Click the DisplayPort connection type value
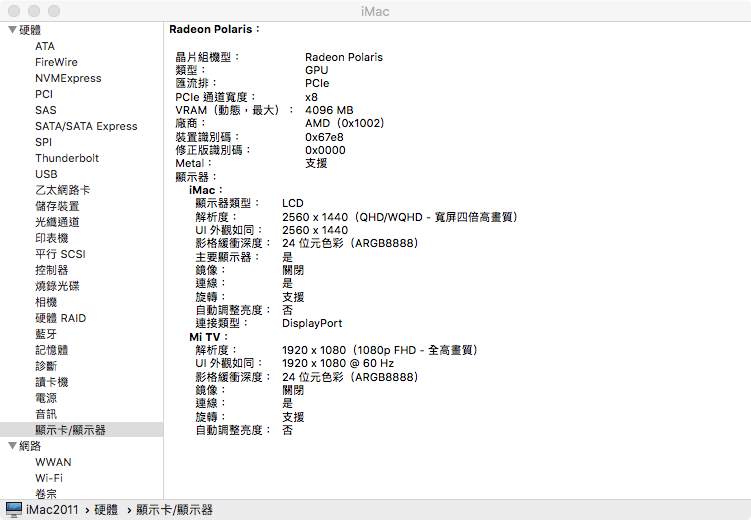The width and height of the screenshot is (751, 520). pos(312,323)
